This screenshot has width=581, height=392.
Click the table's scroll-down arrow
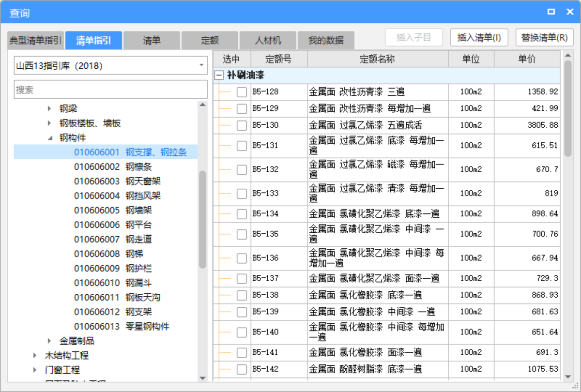(x=567, y=376)
